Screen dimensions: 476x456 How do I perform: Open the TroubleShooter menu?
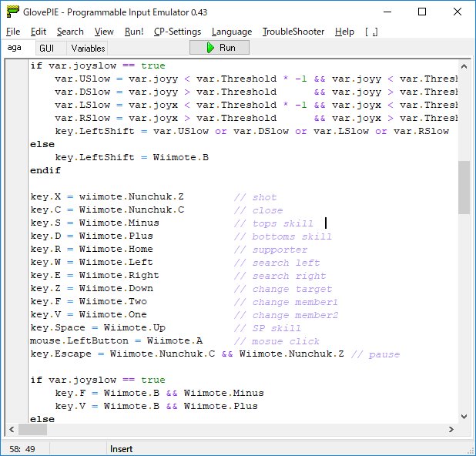[x=293, y=32]
